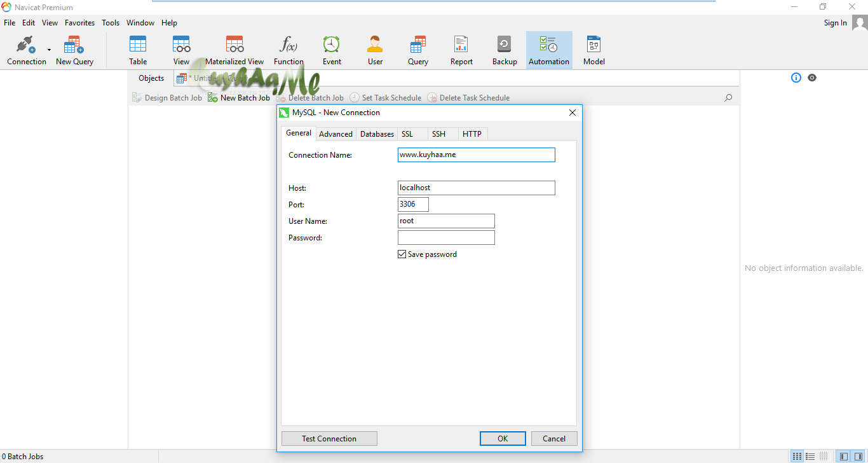Click the Connection Name field
868x463 pixels.
(477, 155)
